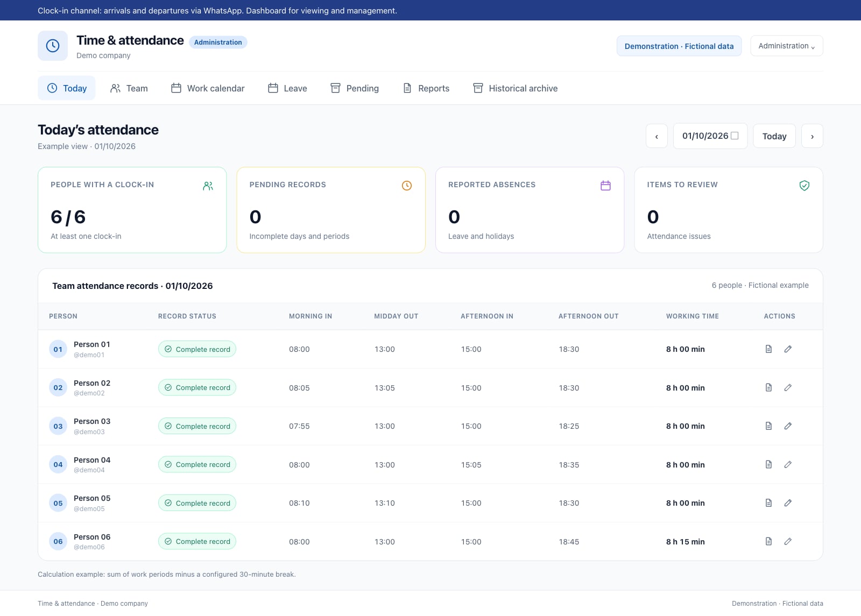This screenshot has width=861, height=616.
Task: Click the people icon on the clock-in card
Action: click(x=208, y=186)
